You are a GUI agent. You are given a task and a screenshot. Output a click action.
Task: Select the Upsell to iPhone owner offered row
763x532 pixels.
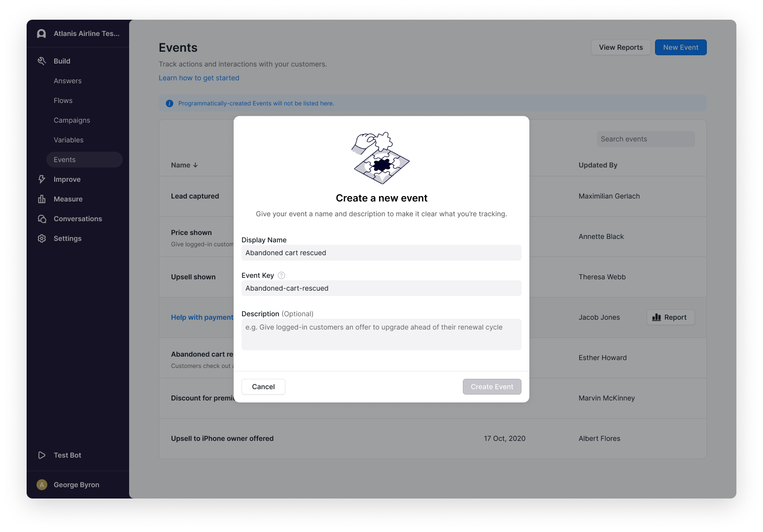tap(433, 438)
